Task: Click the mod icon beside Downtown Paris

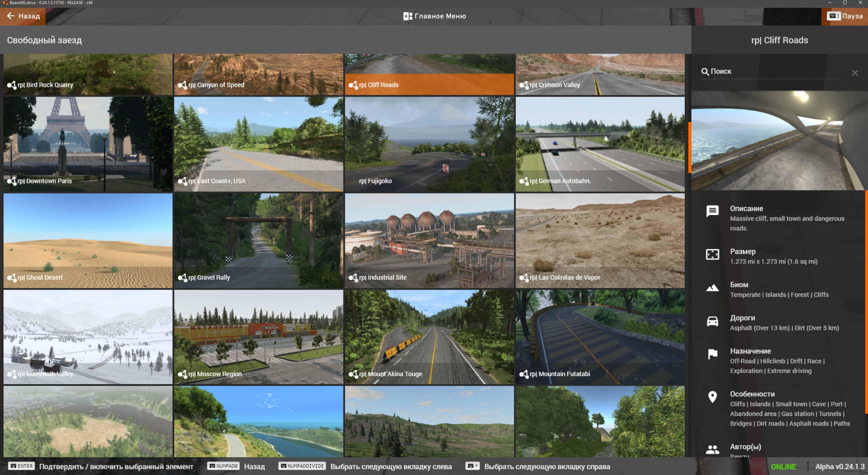Action: tap(12, 181)
